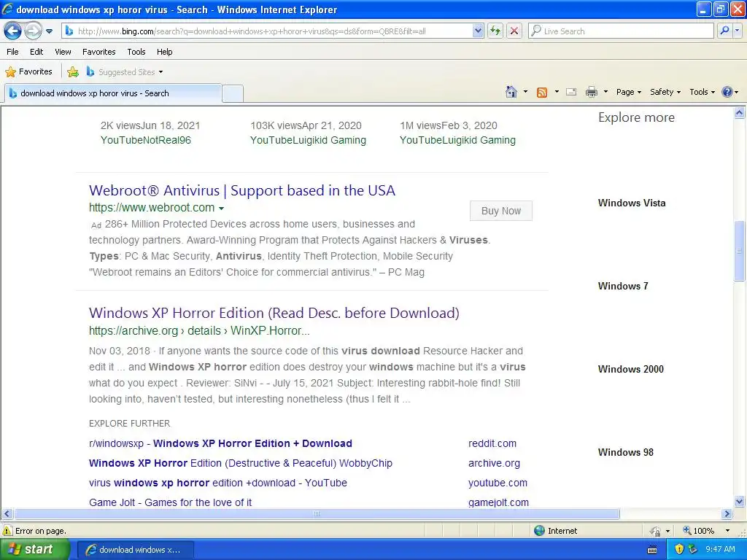Click the Forward navigation arrow
747x560 pixels.
33,31
